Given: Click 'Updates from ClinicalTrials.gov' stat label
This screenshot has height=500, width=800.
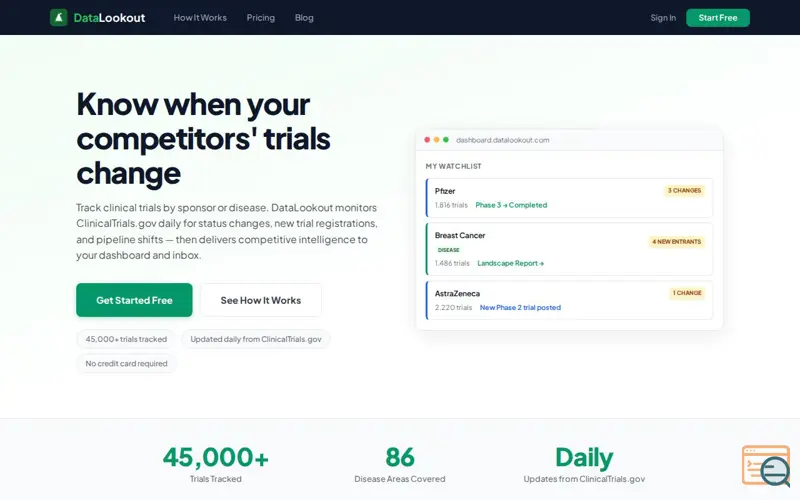Looking at the screenshot, I should (584, 479).
